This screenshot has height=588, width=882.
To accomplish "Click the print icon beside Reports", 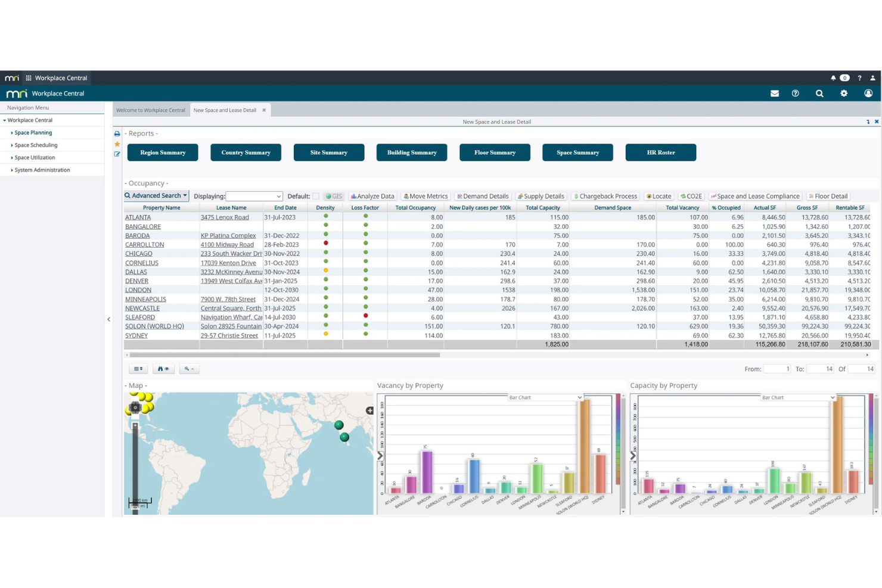I will (117, 134).
